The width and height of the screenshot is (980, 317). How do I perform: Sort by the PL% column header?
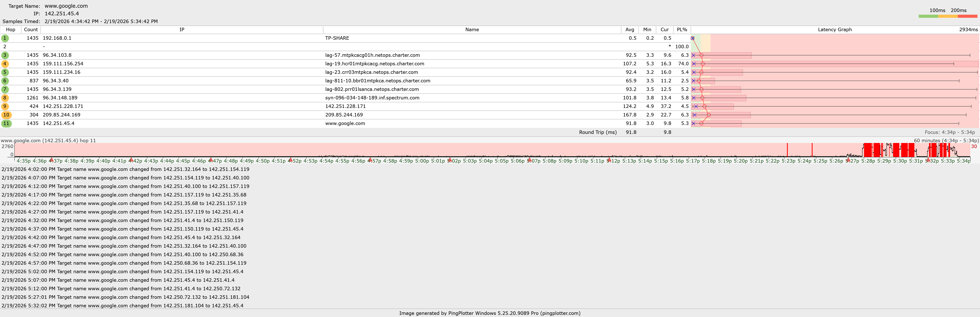(x=682, y=30)
